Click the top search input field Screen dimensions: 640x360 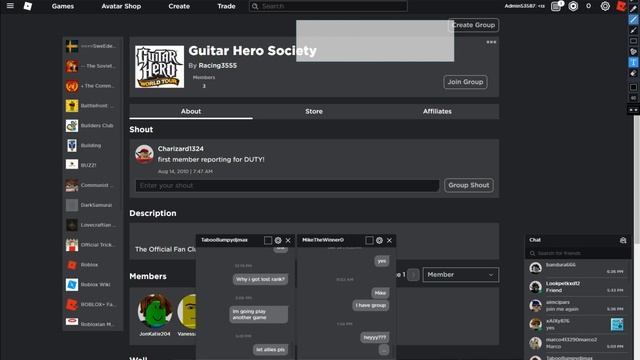pyautogui.click(x=328, y=6)
